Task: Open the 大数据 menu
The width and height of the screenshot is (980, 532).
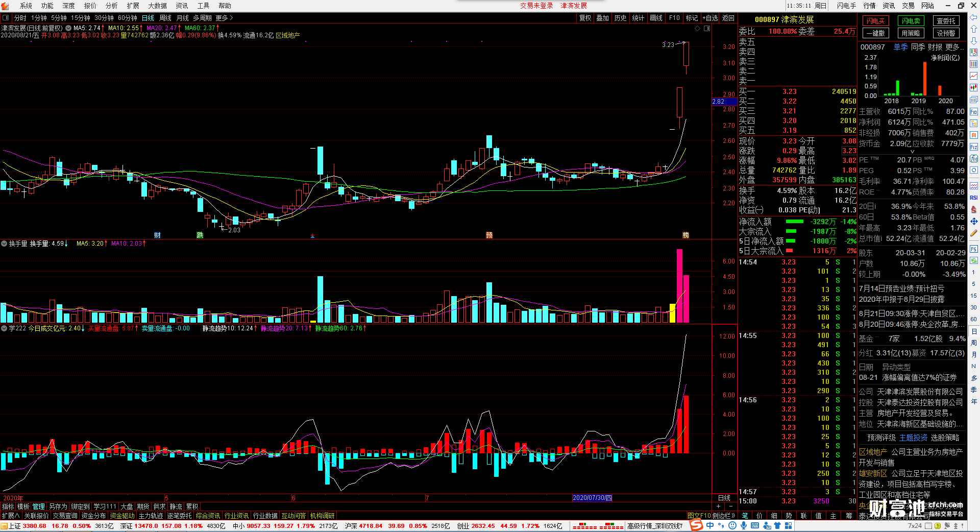Action: 157,6
